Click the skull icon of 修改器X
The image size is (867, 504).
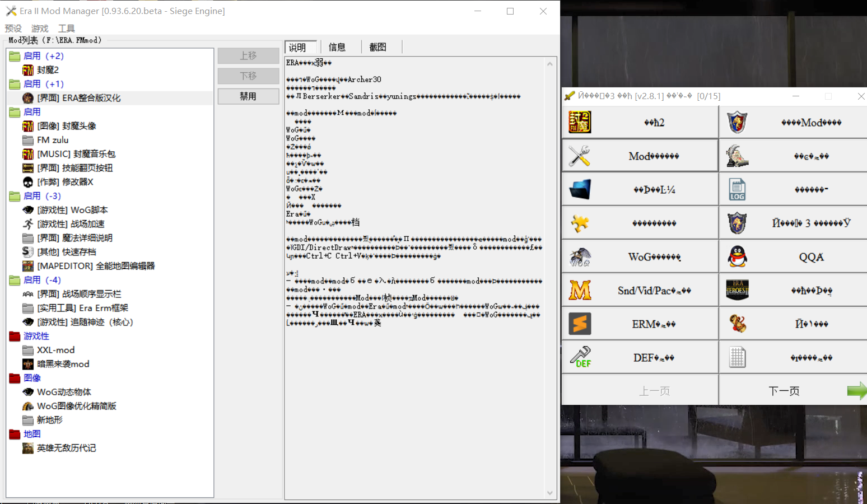28,182
